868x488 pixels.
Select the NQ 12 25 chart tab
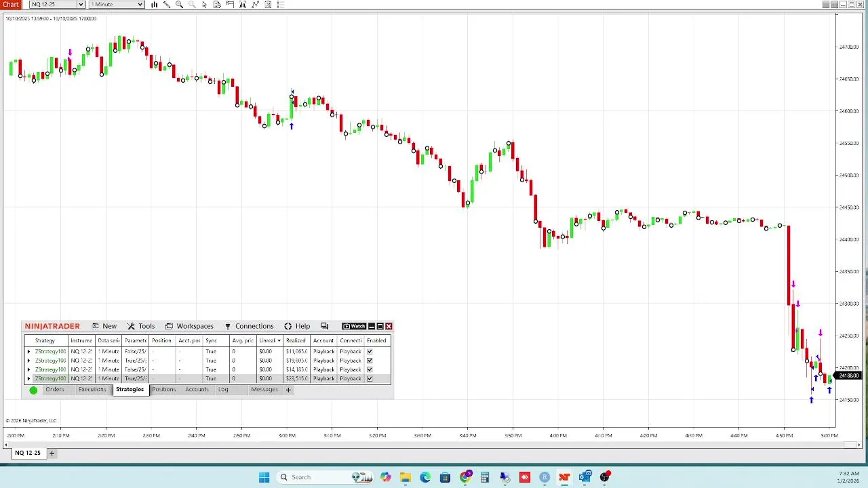point(28,453)
